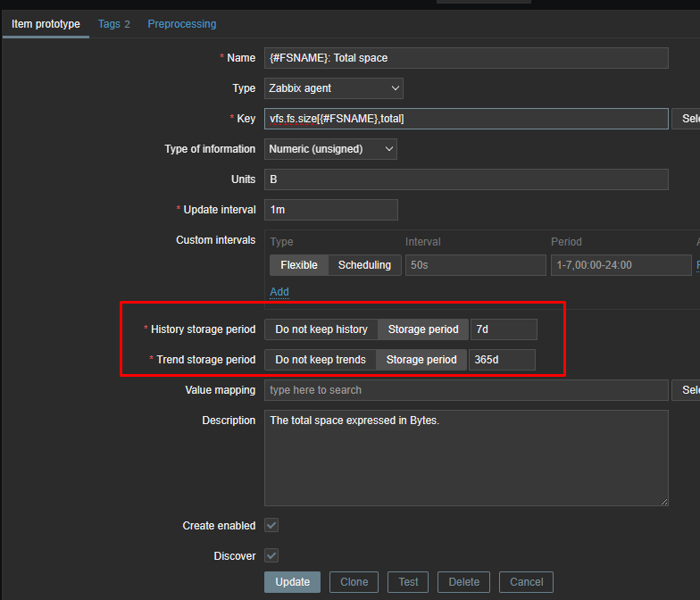Screen dimensions: 700x600
Task: Select Scheduling custom interval type
Action: tap(364, 265)
